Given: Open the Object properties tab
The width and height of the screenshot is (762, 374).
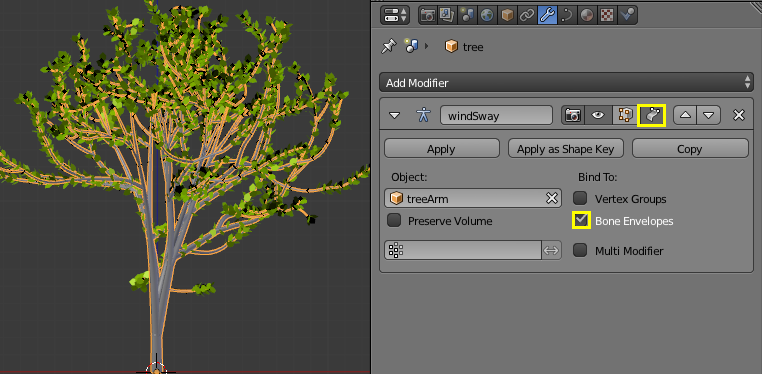Looking at the screenshot, I should (x=507, y=16).
